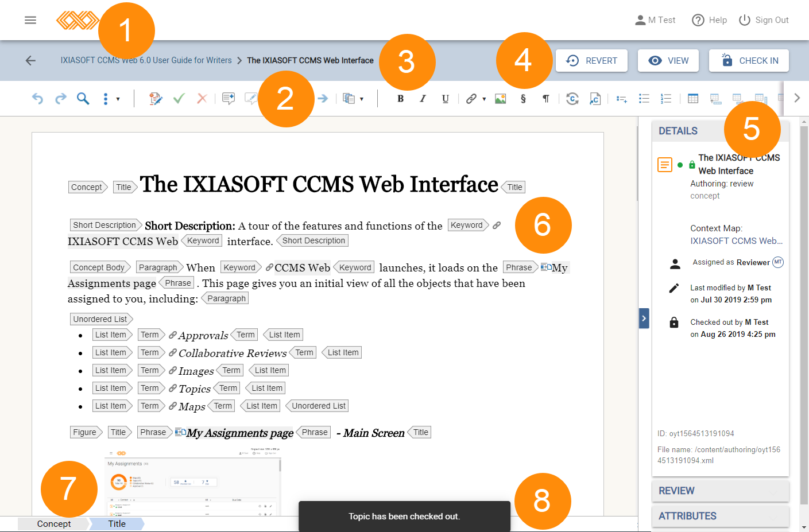Go back using the left arrow
Screen dimensions: 809x532
[30, 60]
